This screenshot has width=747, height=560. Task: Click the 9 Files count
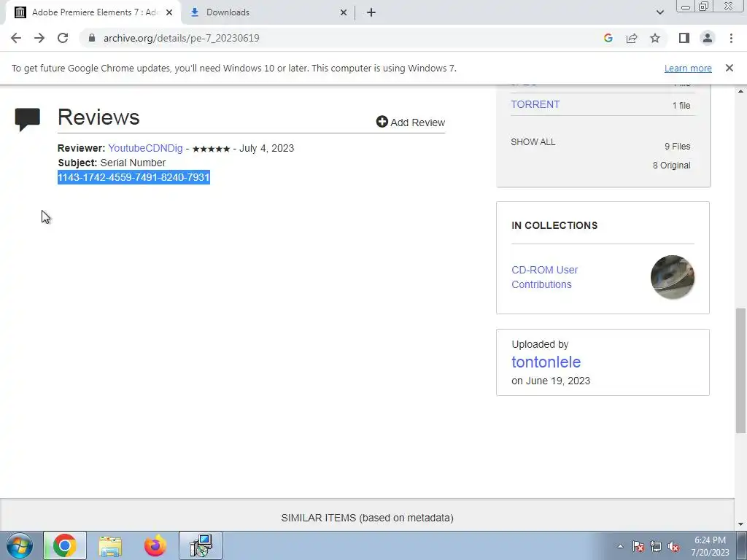pos(677,146)
